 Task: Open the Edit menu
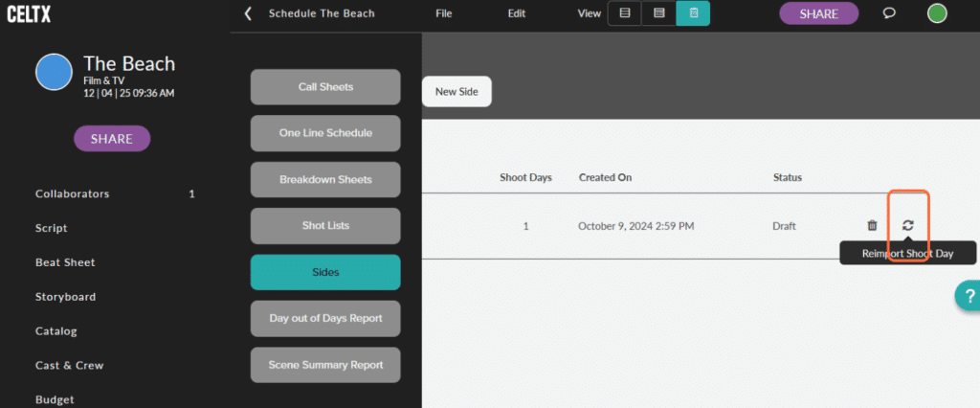(516, 13)
